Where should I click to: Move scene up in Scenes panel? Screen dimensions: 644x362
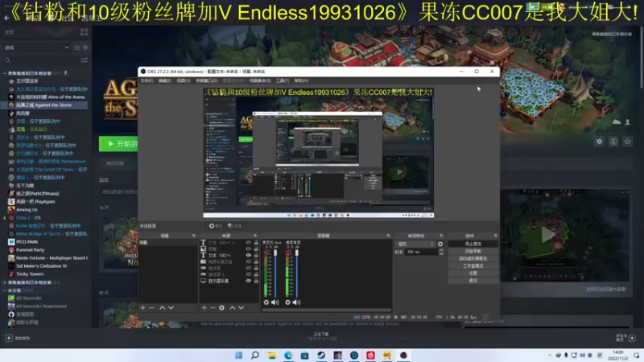[163, 308]
